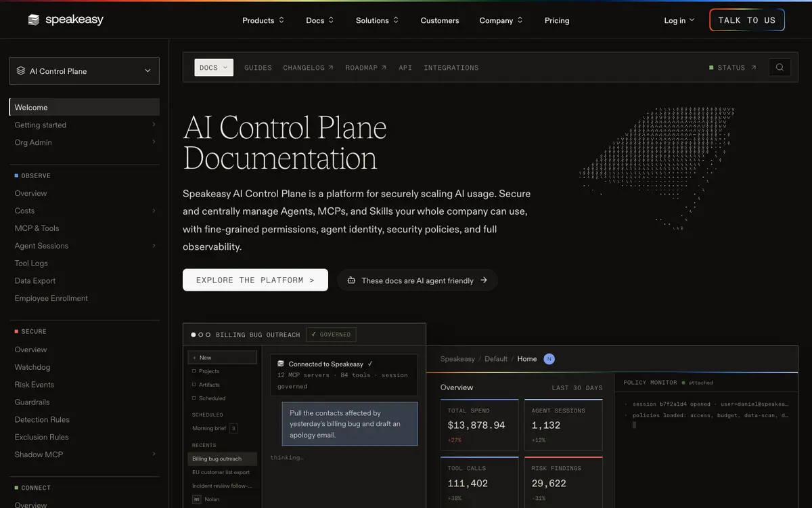Expand the Solutions menu
This screenshot has width=812, height=508.
pos(378,20)
